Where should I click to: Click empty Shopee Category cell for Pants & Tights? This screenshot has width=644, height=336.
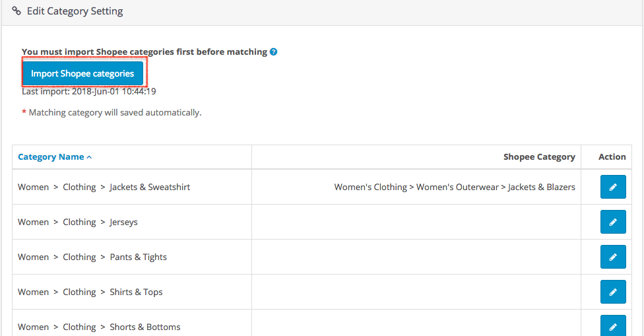[x=416, y=257]
